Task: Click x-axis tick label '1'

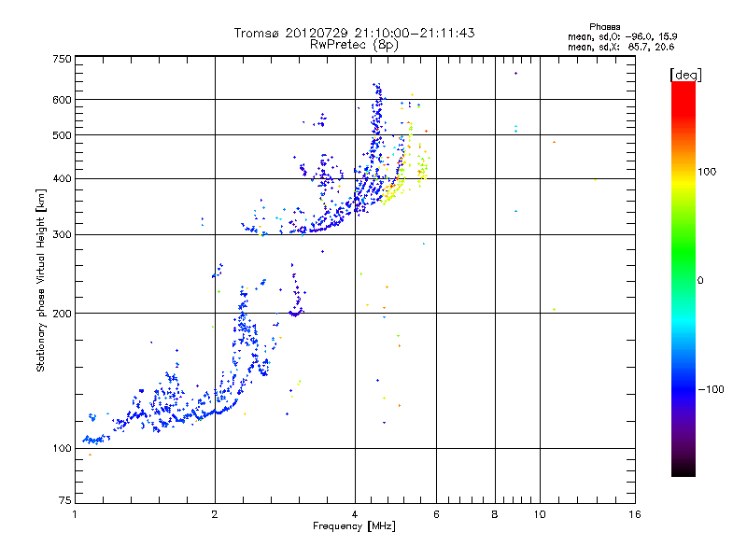Action: pos(75,514)
